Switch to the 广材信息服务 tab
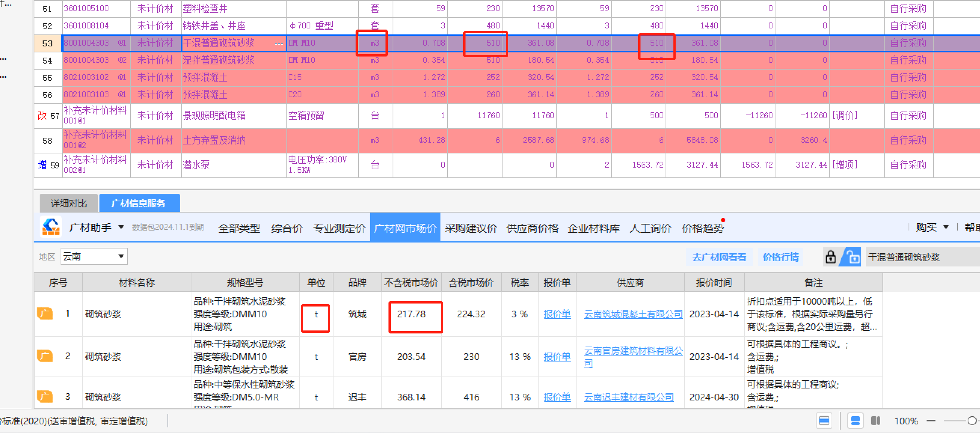 (139, 203)
